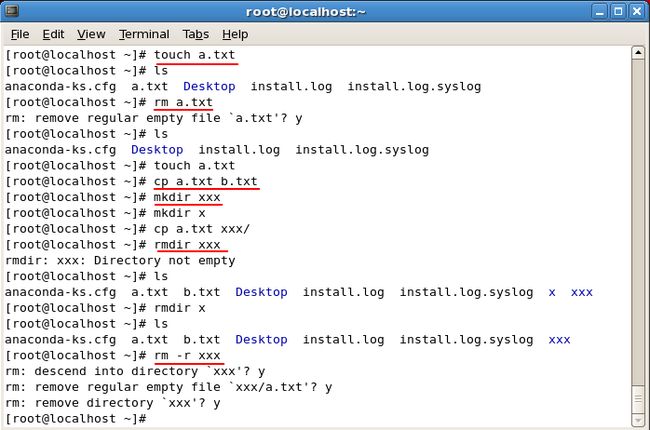Open the Terminal menu

point(144,34)
